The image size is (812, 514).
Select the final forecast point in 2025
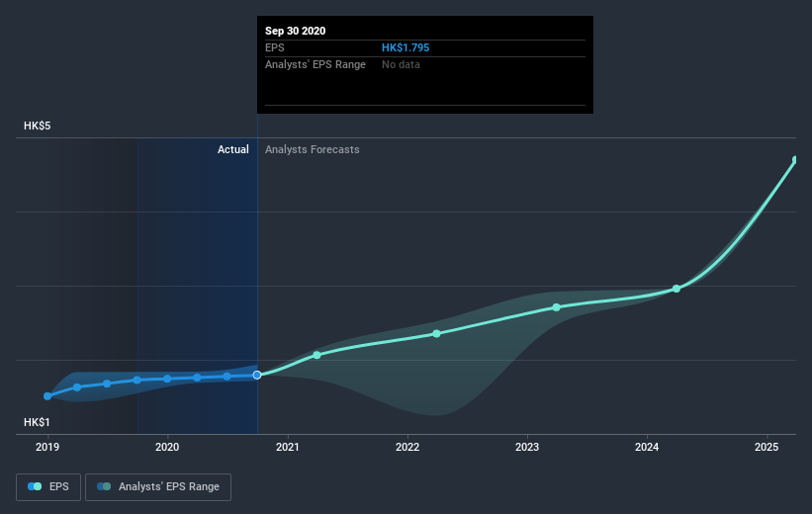[795, 160]
